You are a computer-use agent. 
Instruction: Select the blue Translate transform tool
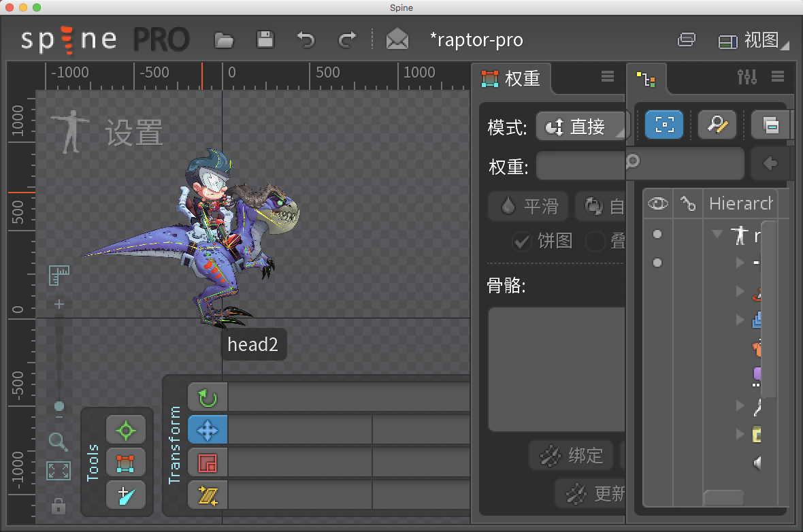click(207, 429)
